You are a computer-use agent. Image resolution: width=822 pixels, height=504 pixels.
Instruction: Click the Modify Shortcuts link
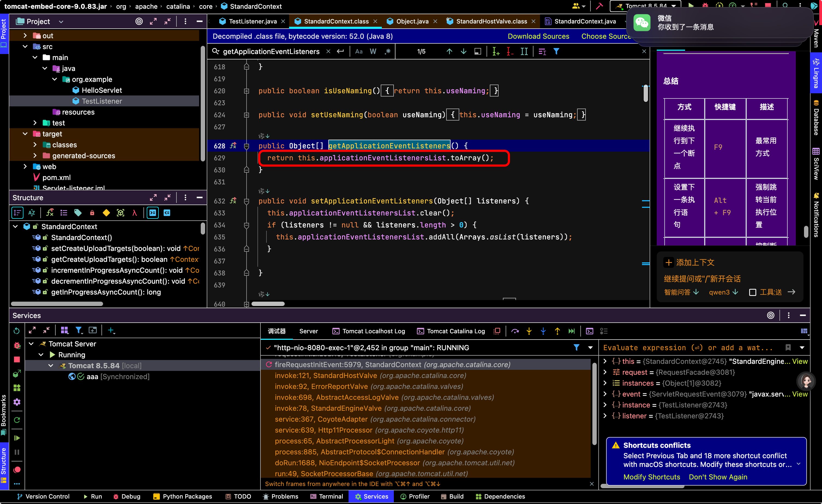652,477
